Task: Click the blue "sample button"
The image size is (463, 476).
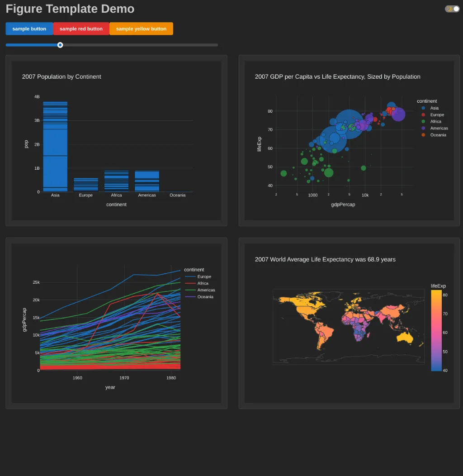Action: pyautogui.click(x=29, y=29)
